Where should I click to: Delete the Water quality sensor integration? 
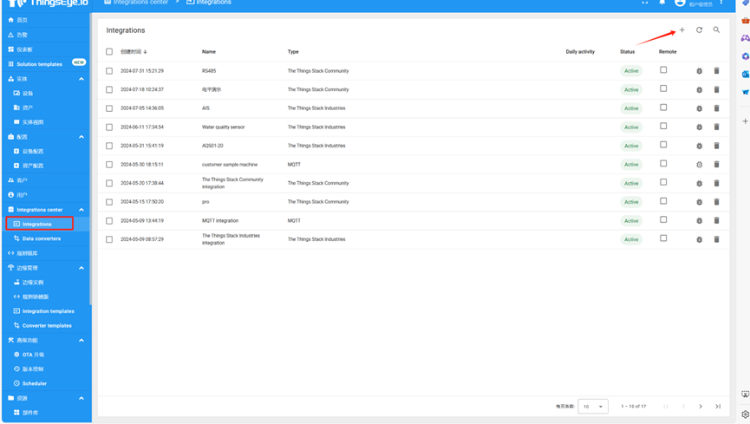717,127
